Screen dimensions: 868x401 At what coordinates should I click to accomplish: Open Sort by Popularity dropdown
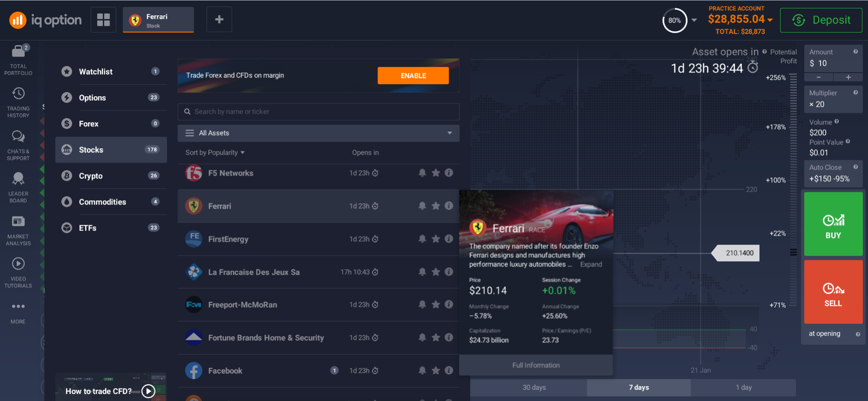tap(215, 152)
